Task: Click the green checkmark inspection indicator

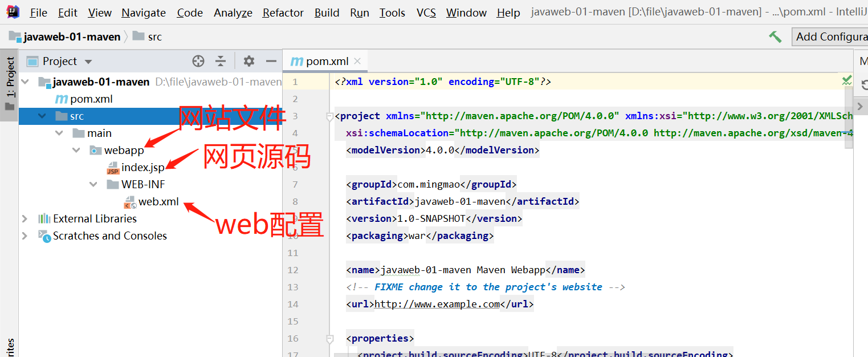Action: click(x=847, y=81)
